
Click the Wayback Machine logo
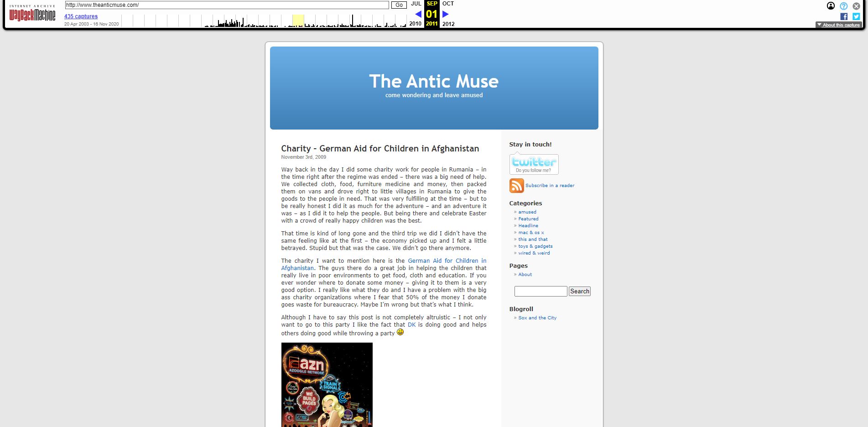32,14
